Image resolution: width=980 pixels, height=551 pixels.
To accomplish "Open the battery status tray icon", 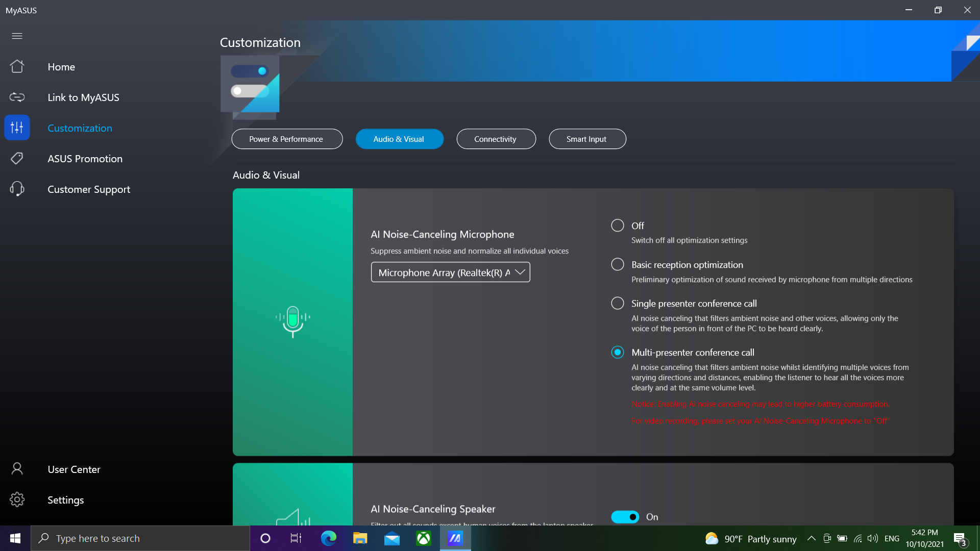I will point(842,538).
